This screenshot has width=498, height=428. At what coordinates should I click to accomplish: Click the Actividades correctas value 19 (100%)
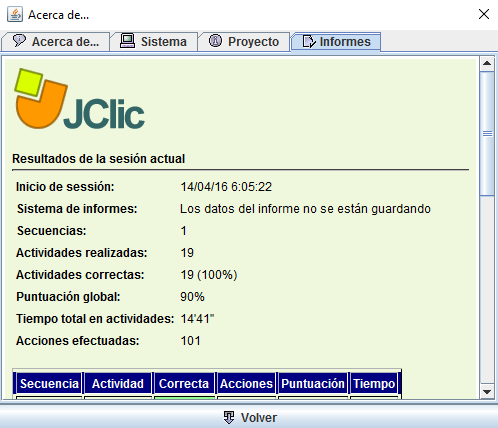point(209,275)
